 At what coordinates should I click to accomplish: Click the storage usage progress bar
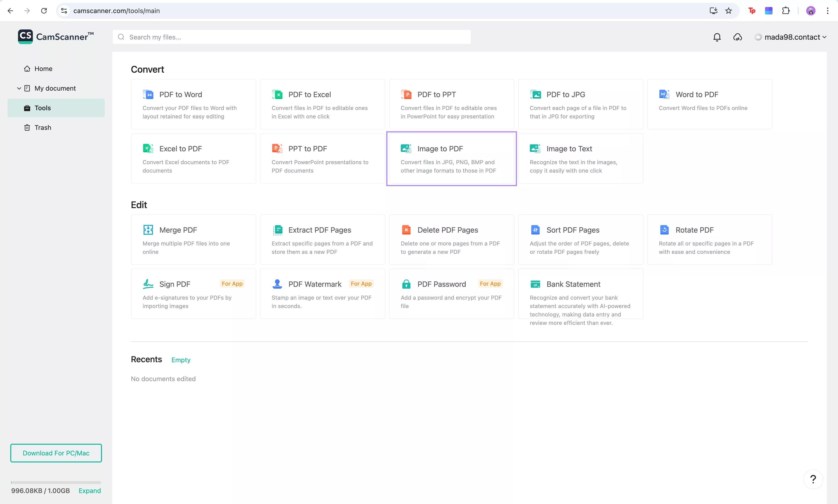(56, 482)
